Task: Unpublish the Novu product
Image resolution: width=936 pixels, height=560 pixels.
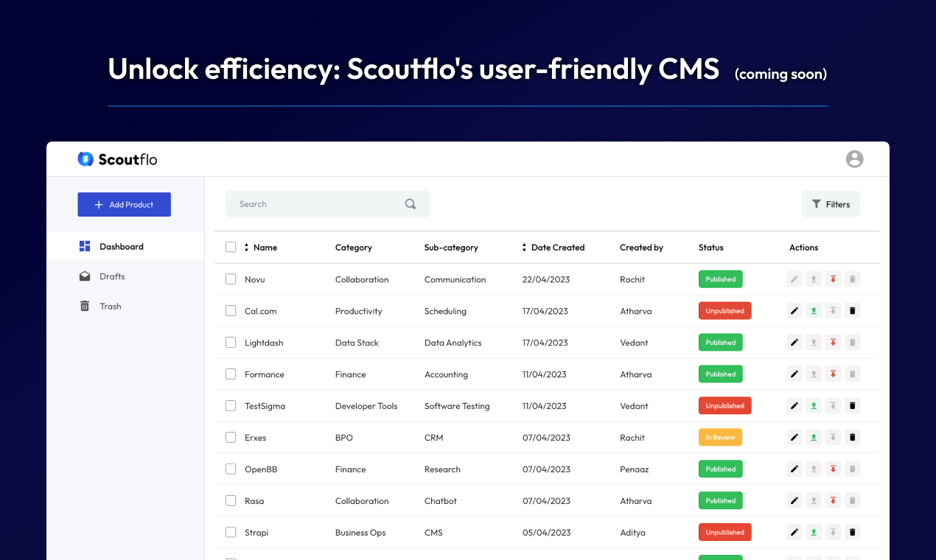Action: pyautogui.click(x=833, y=279)
